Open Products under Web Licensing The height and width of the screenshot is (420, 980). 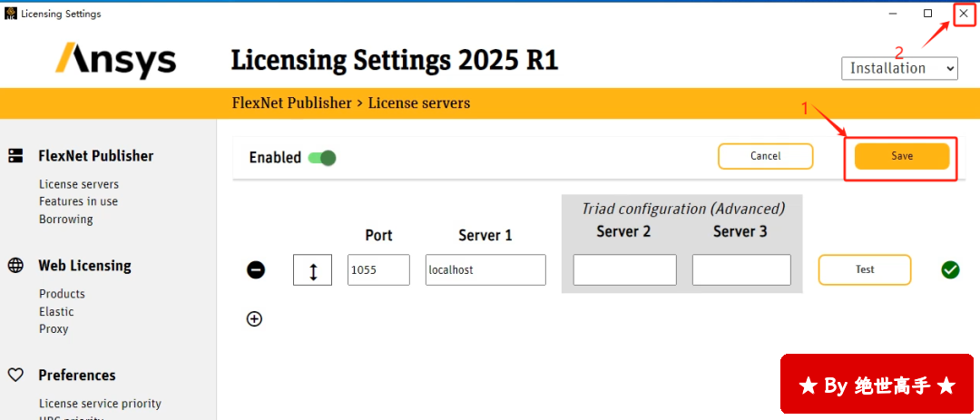click(62, 294)
